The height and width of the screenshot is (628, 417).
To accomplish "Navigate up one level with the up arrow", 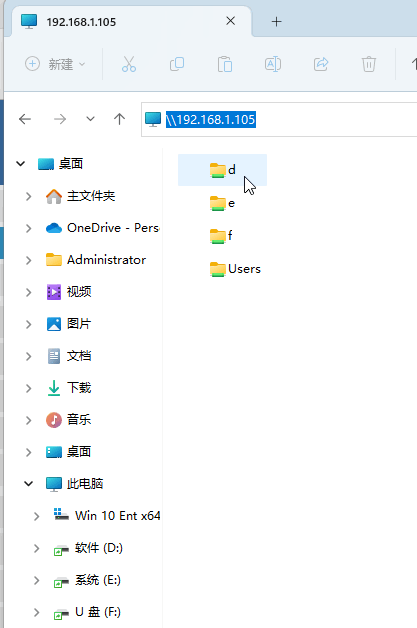I will click(x=119, y=119).
